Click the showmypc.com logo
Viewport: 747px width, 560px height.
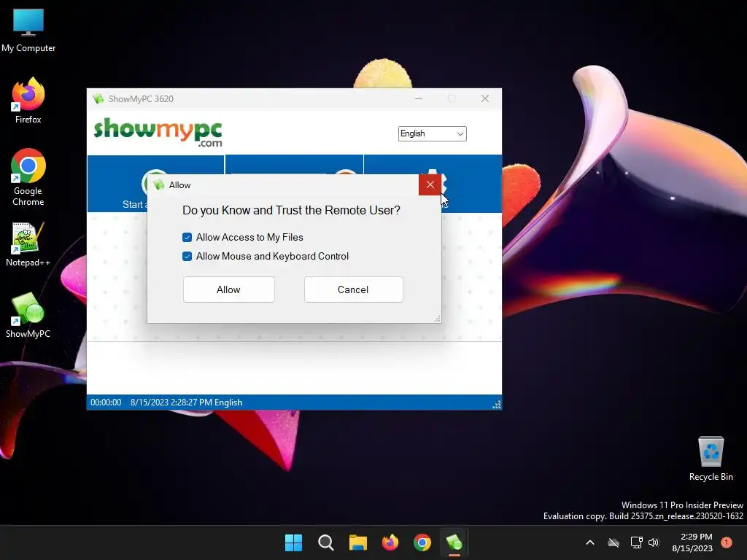point(158,133)
